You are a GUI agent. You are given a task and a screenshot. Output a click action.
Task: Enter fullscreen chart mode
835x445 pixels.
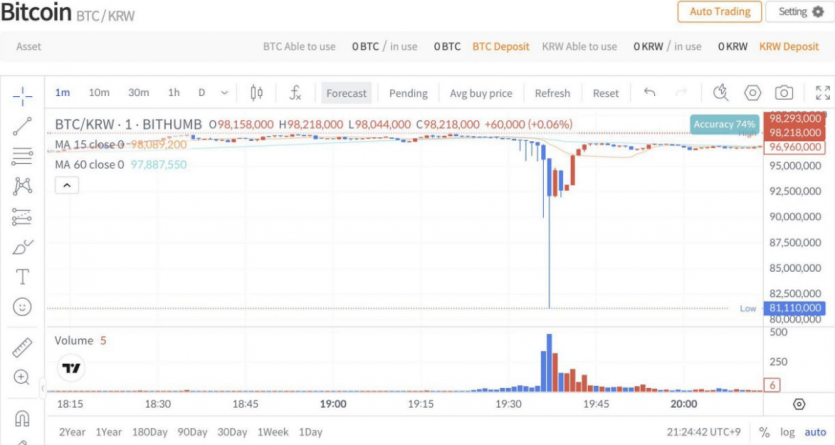(x=823, y=93)
